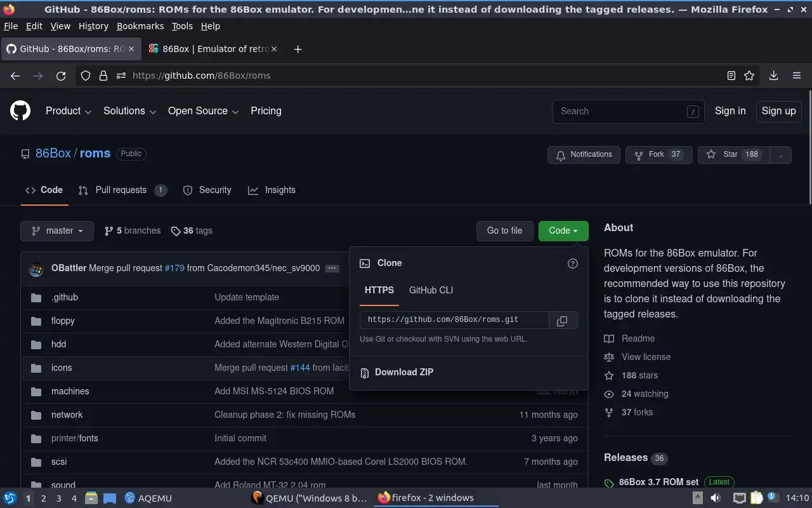The image size is (812, 508).
Task: Click the Star repository button
Action: pyautogui.click(x=734, y=155)
